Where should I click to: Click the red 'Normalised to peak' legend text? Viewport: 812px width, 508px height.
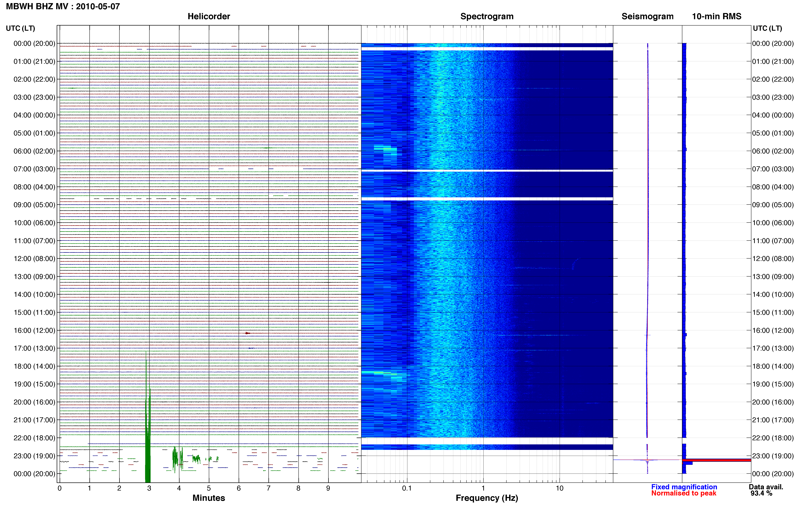tap(684, 493)
